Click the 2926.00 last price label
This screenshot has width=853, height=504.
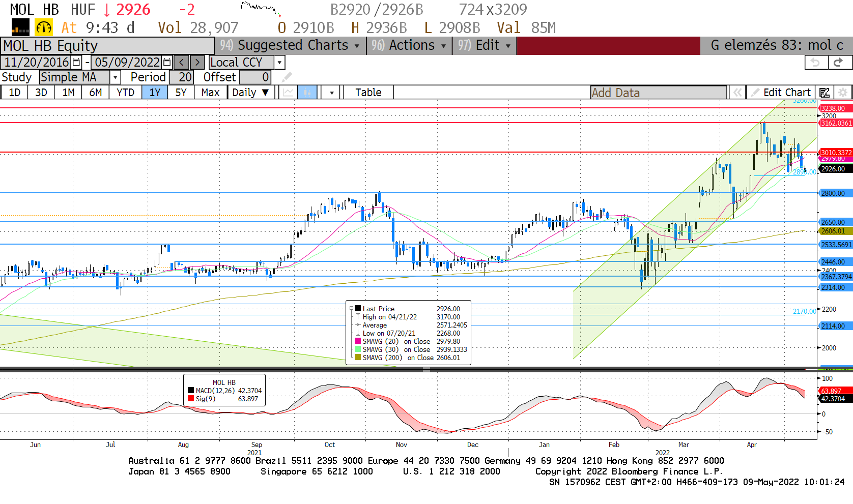(835, 169)
